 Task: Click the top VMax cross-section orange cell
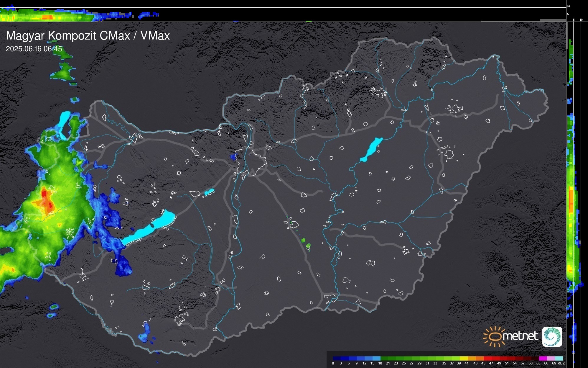[x=48, y=18]
